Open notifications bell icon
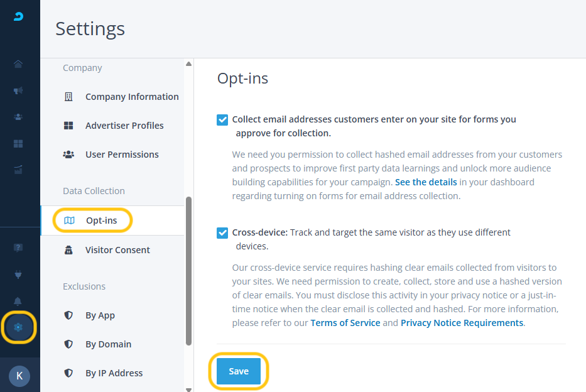 tap(18, 301)
